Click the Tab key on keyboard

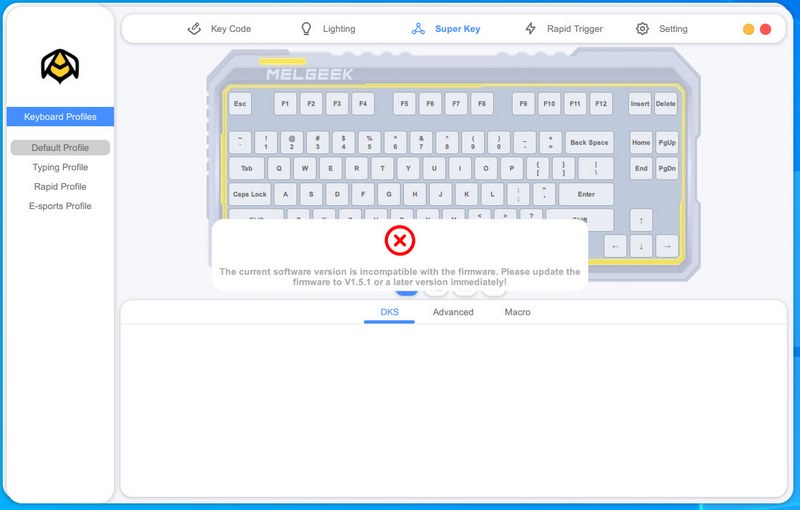pos(246,168)
